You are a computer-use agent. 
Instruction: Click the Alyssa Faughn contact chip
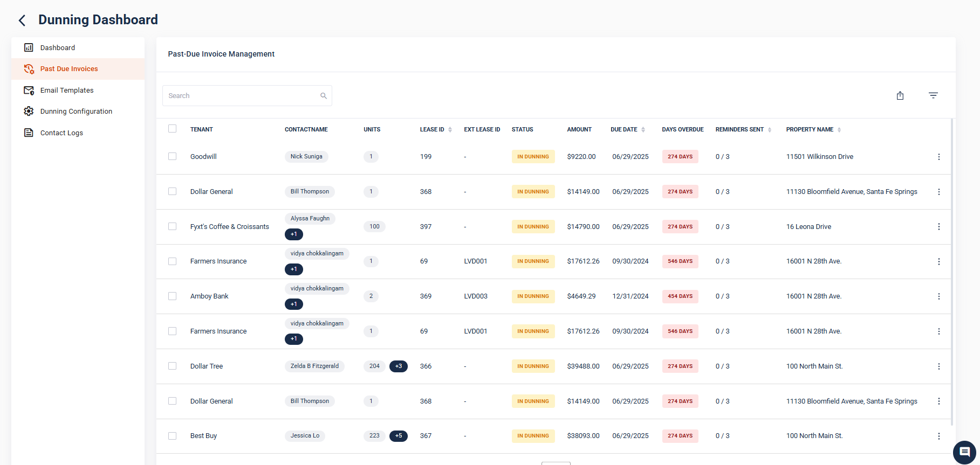pyautogui.click(x=310, y=219)
